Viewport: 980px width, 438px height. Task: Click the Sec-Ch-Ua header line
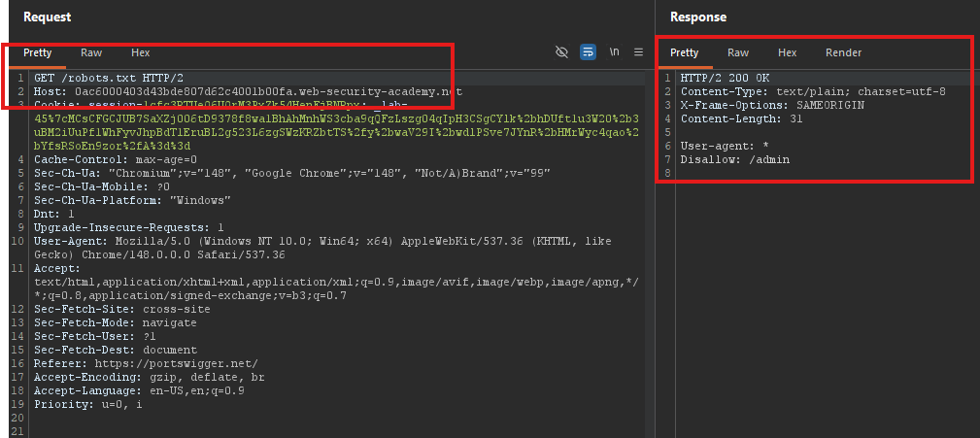pos(292,173)
